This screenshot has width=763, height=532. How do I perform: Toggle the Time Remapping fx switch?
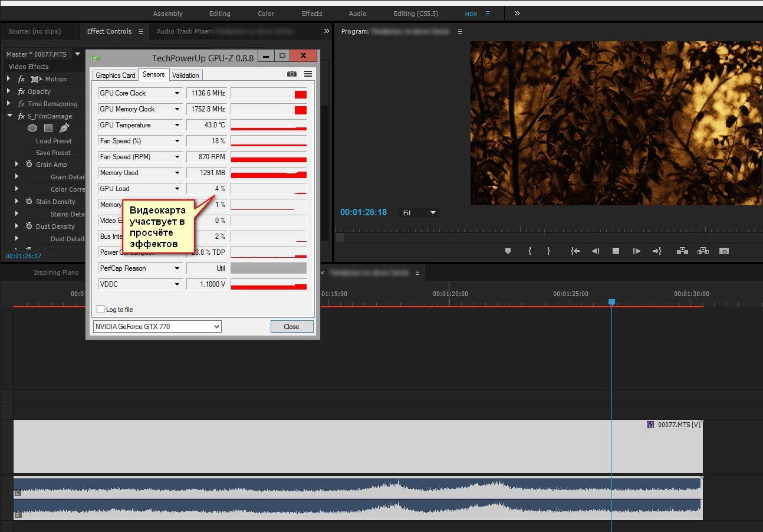coord(22,104)
